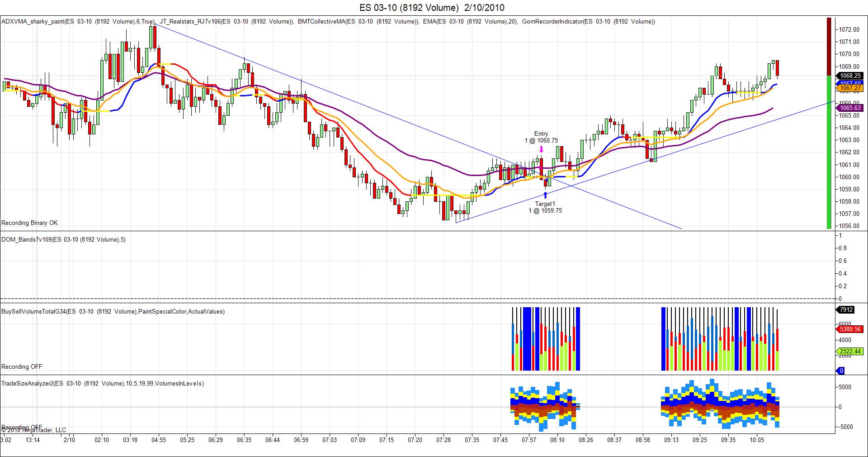Viewport: 868px width, 457px height.
Task: Click the blue Target1 arrow marker
Action: tap(545, 195)
